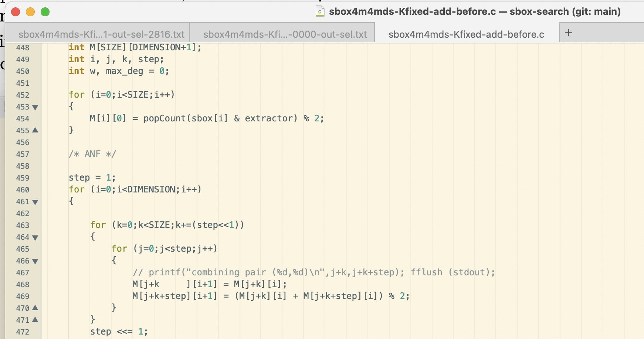Toggle the fold marker at line 471

(x=34, y=319)
